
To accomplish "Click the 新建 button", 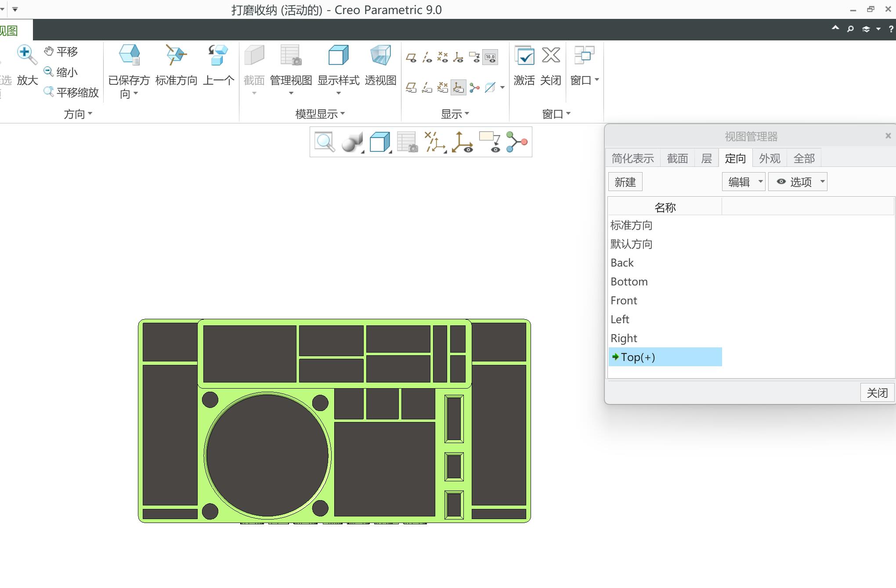I will [x=625, y=182].
